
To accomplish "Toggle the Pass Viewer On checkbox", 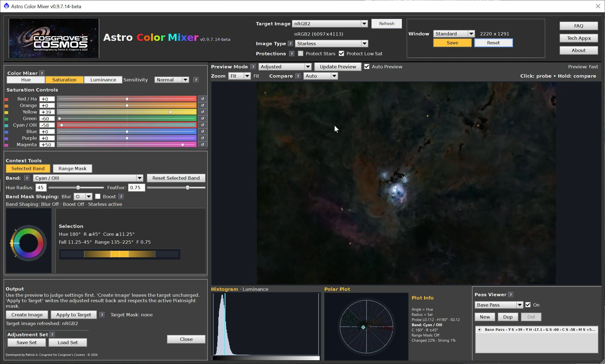I will point(528,305).
